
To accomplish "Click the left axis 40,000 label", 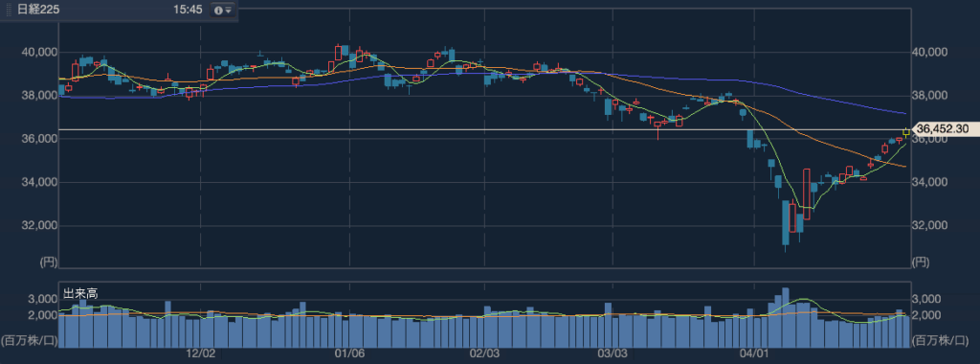I will pyautogui.click(x=38, y=53).
